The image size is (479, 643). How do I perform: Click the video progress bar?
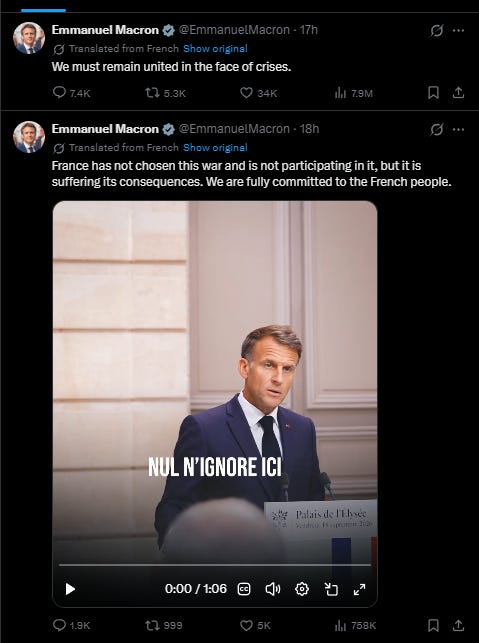coord(214,565)
